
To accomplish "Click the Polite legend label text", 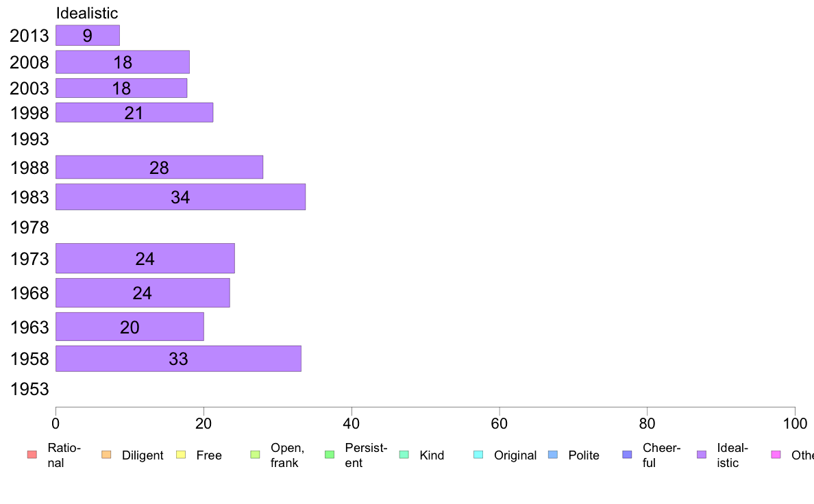I will (584, 455).
